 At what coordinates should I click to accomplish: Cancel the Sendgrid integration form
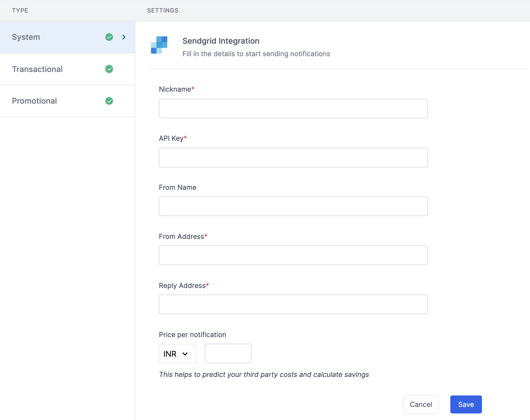tap(421, 404)
